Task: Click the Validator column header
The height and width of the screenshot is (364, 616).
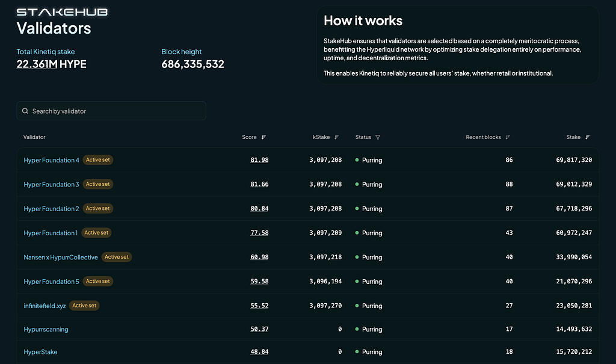Action: tap(34, 137)
